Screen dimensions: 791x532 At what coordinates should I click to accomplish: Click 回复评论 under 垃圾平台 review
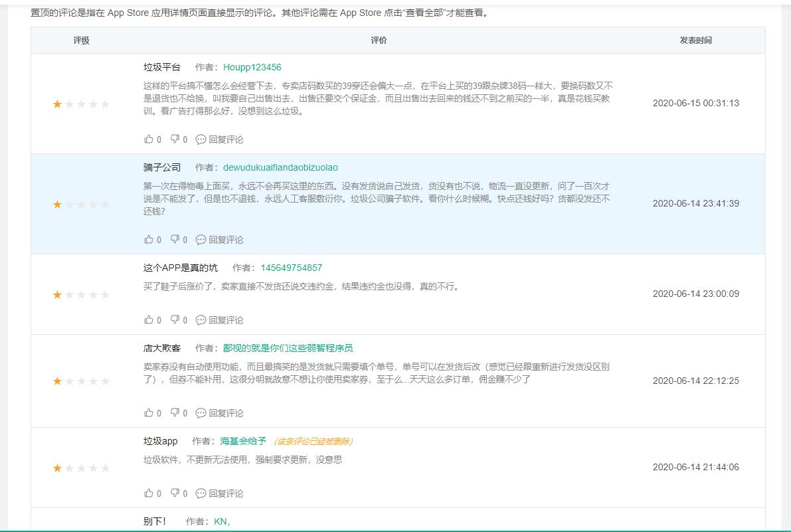[224, 139]
